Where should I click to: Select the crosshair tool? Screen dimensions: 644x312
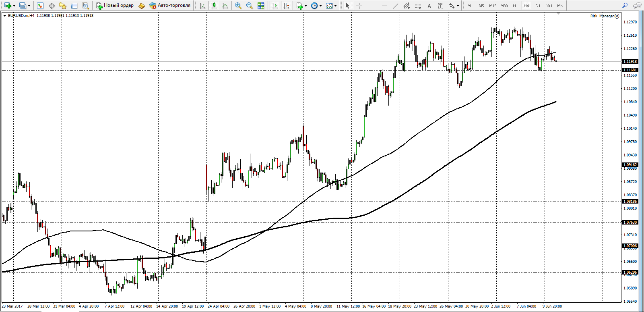point(359,6)
